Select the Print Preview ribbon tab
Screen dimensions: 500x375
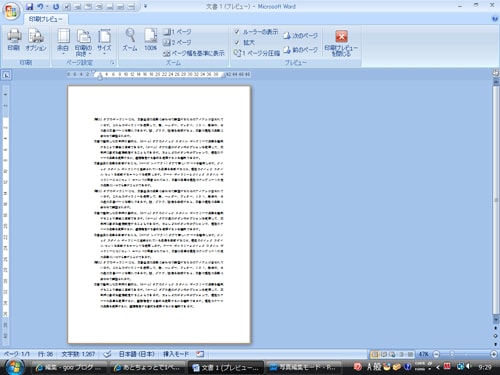tap(46, 19)
